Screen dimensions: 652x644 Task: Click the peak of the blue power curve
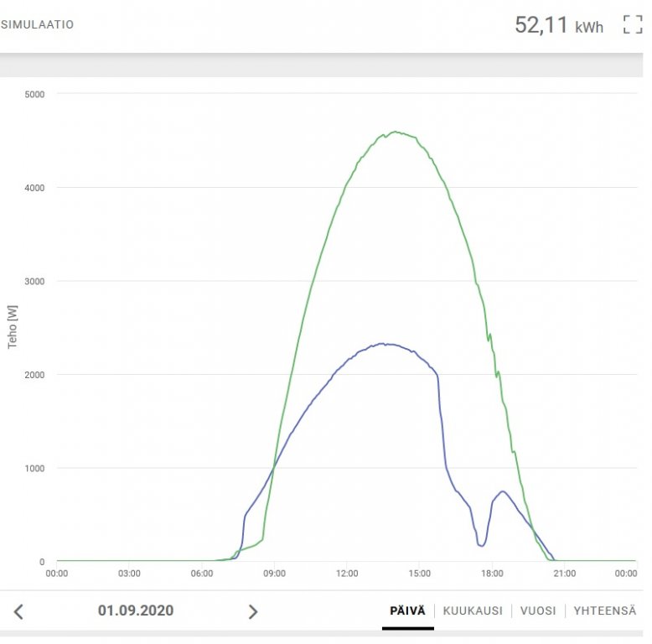click(382, 344)
